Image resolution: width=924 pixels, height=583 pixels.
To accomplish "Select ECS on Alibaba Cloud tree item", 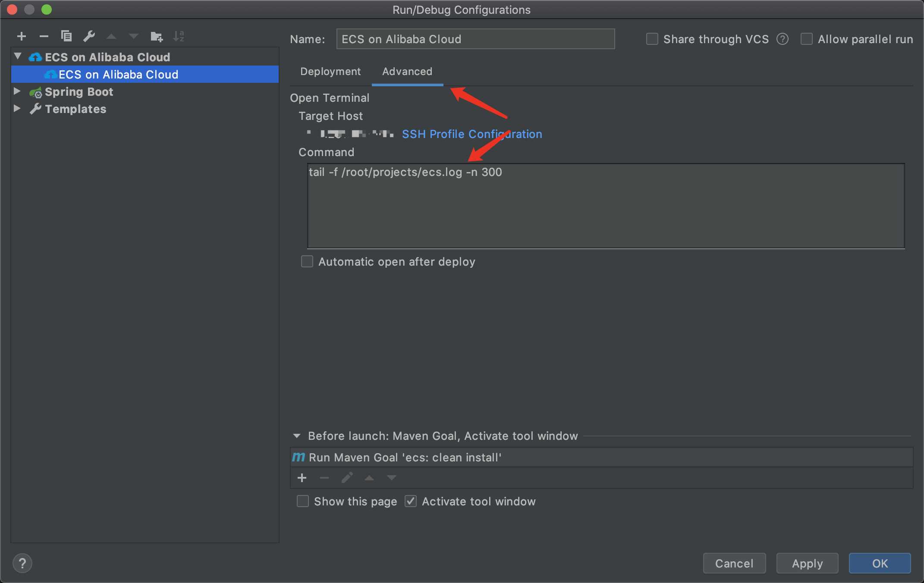I will pyautogui.click(x=119, y=74).
